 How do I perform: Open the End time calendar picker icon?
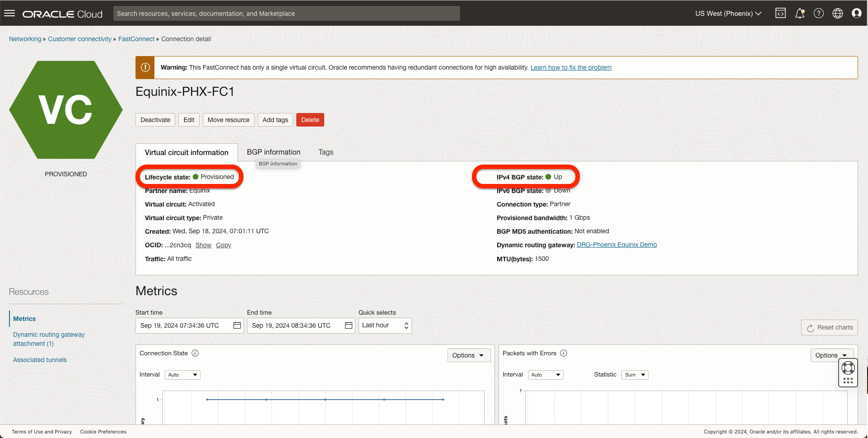(348, 325)
